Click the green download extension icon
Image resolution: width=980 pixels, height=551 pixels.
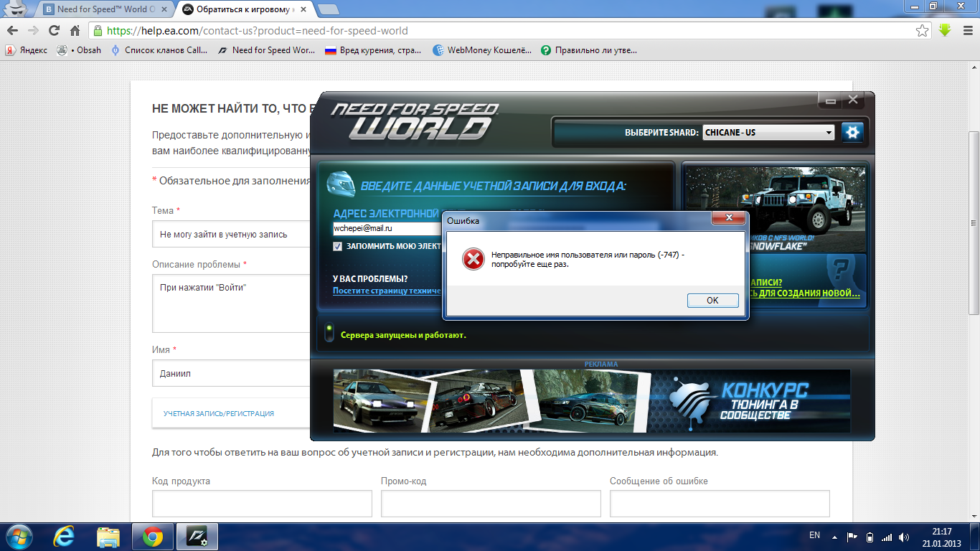945,31
